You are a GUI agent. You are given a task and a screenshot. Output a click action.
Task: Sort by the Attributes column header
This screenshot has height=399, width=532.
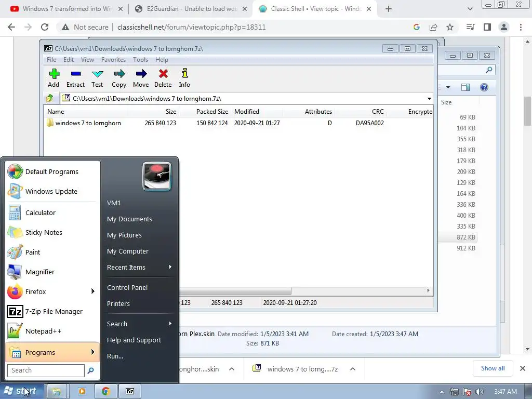(x=309, y=112)
